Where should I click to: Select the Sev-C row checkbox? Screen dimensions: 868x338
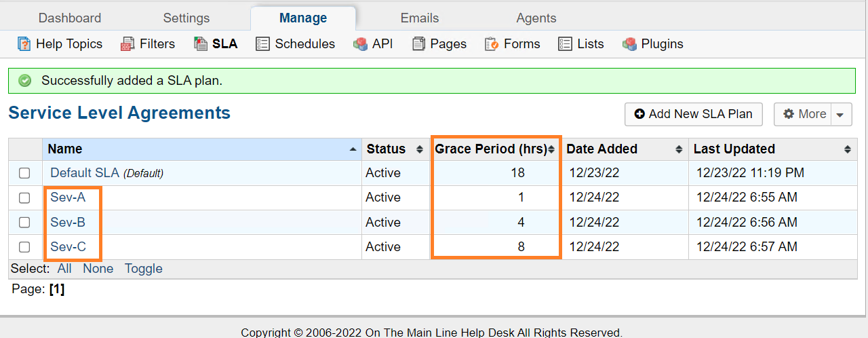pyautogui.click(x=24, y=247)
